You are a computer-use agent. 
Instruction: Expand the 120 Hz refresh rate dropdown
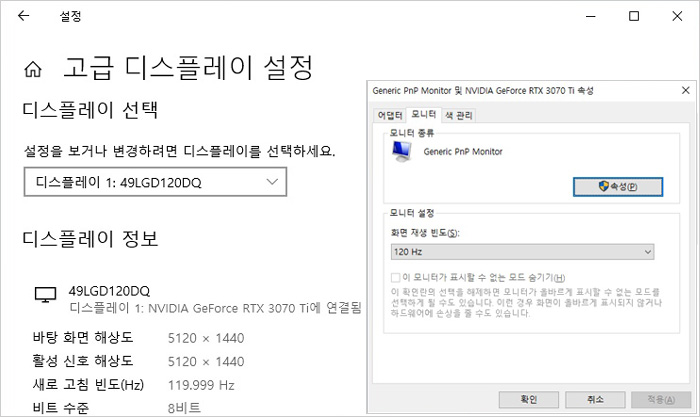click(x=522, y=252)
